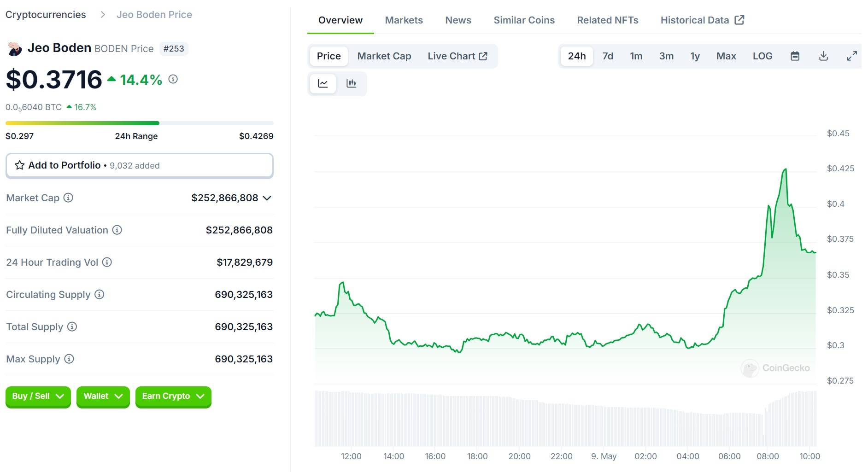Select the 7d time range

tap(608, 56)
